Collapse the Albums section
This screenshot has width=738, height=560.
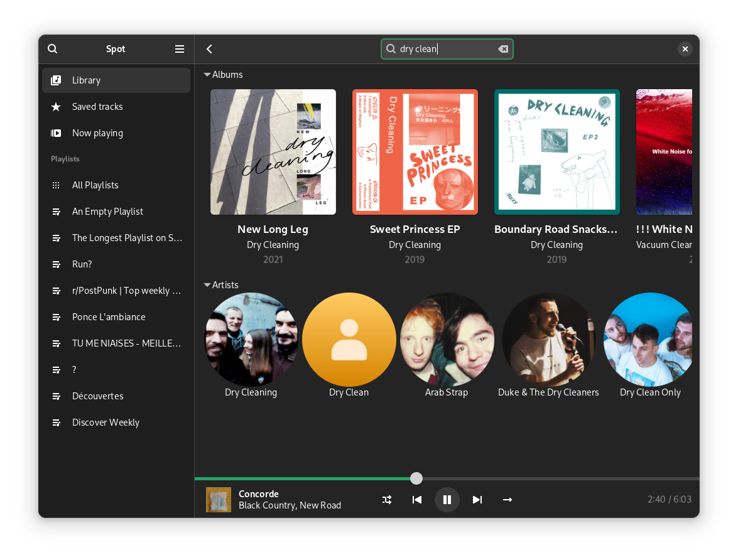click(x=207, y=75)
